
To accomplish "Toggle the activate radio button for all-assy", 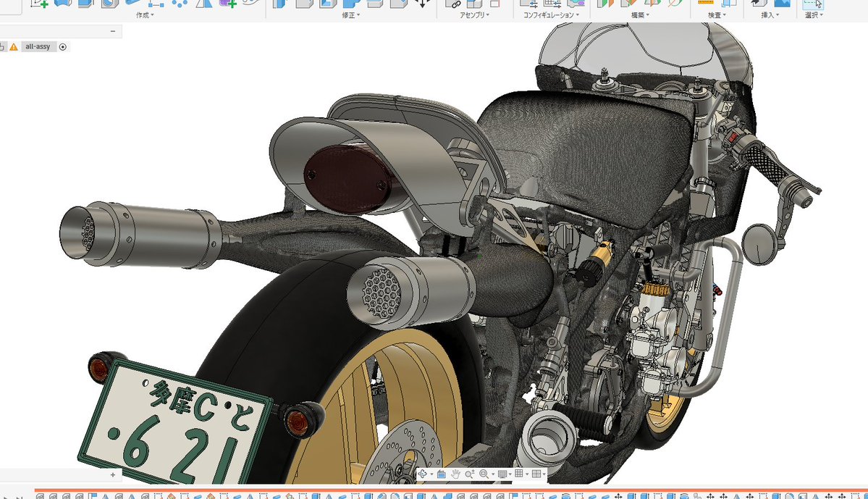I will point(62,47).
